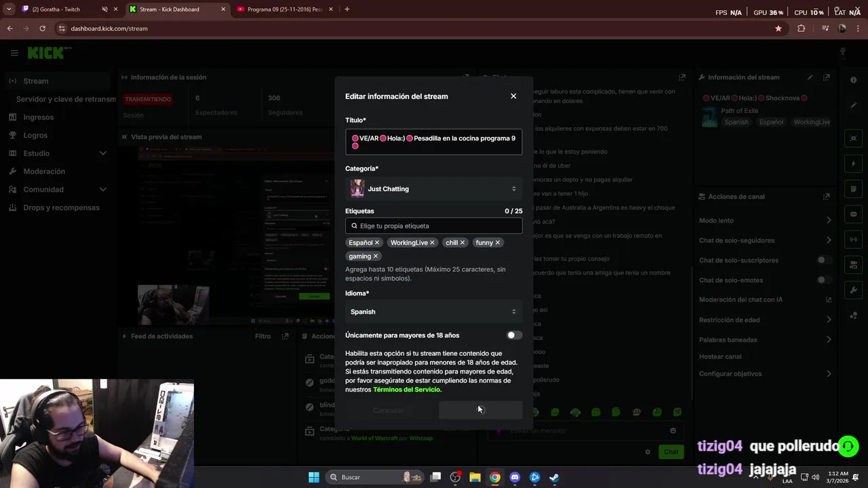Remove the Español tag
Viewport: 868px width, 488px height.
(x=377, y=243)
